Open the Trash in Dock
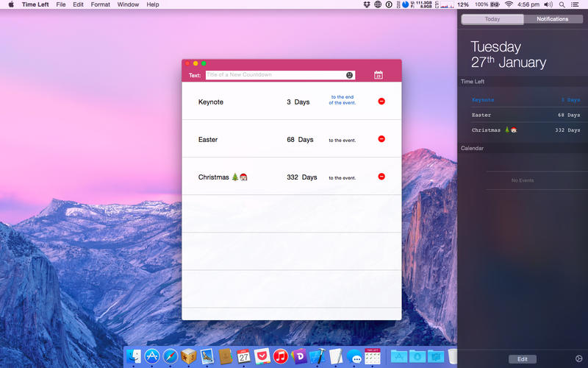The height and width of the screenshot is (368, 588). pyautogui.click(x=453, y=356)
